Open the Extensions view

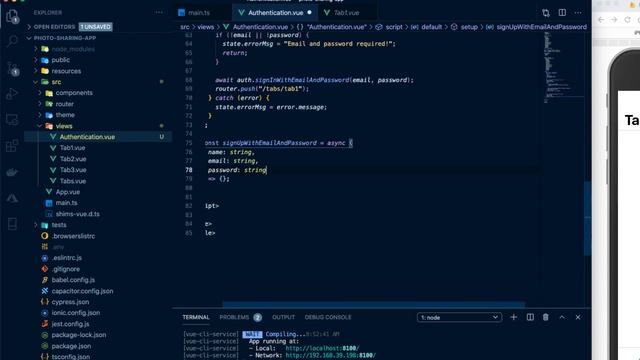[12, 146]
